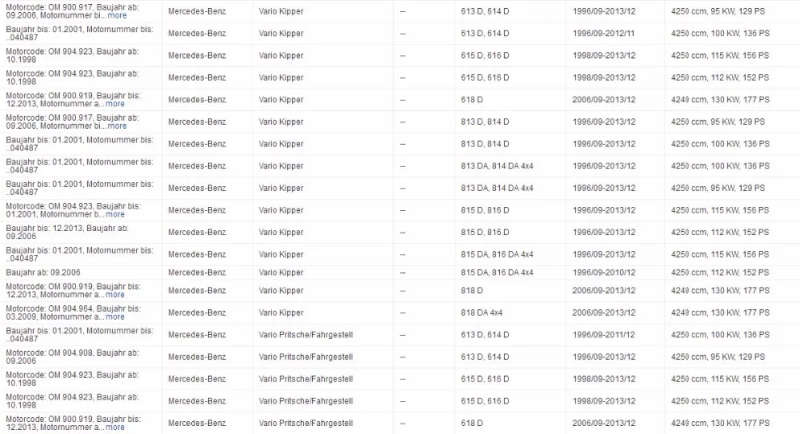Select the single-line "Baujahr ab: 09.2006" description
800x434 pixels.
[x=43, y=272]
